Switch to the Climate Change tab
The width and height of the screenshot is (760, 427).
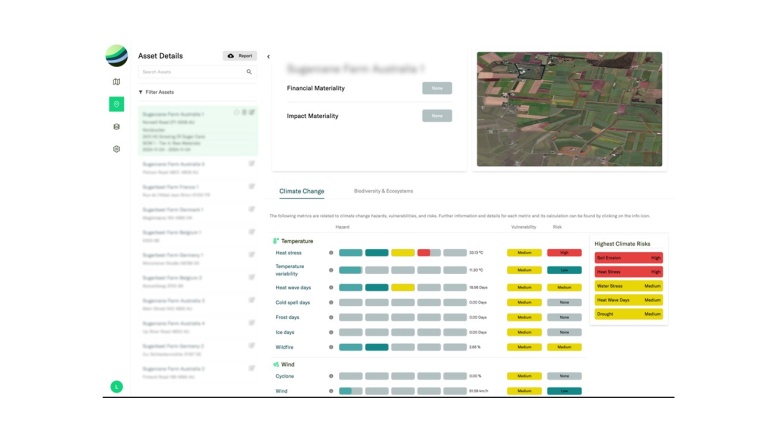(x=301, y=191)
